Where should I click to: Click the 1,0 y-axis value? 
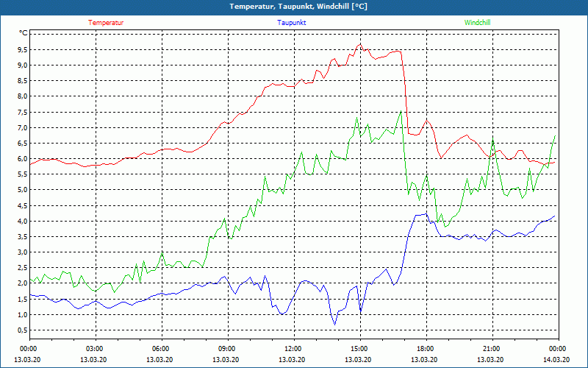23,315
